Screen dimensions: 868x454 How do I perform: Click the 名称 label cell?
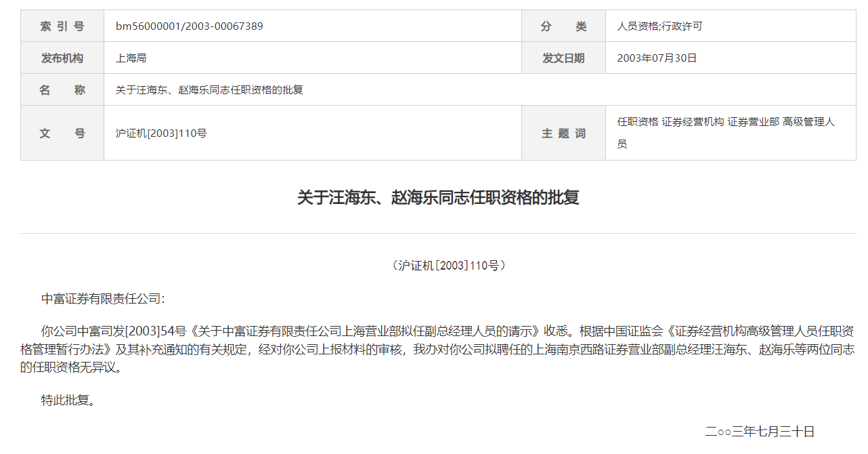[62, 89]
